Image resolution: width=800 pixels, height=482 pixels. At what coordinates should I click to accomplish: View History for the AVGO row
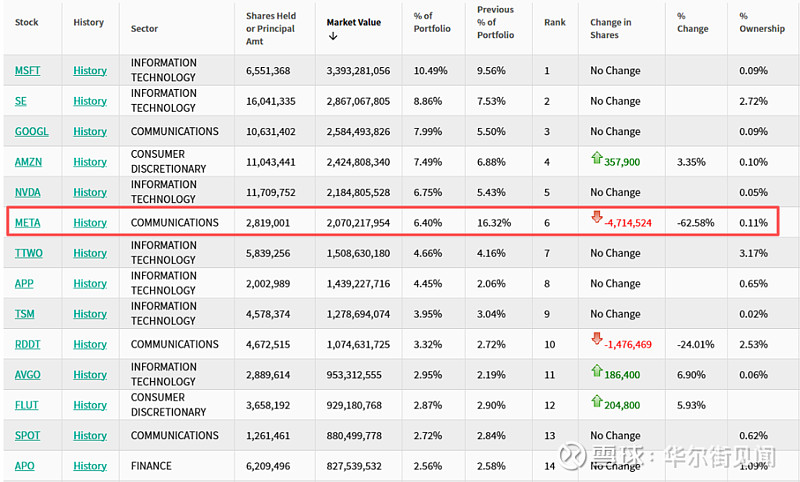click(90, 375)
